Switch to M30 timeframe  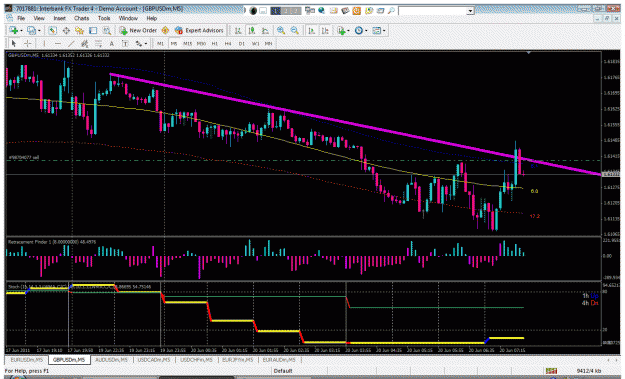point(201,43)
